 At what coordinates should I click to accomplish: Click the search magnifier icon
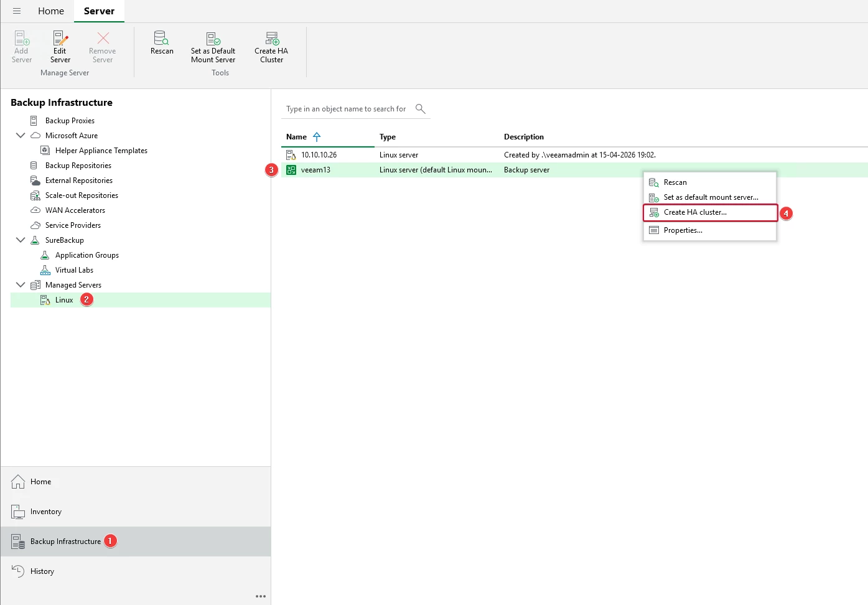click(x=421, y=109)
